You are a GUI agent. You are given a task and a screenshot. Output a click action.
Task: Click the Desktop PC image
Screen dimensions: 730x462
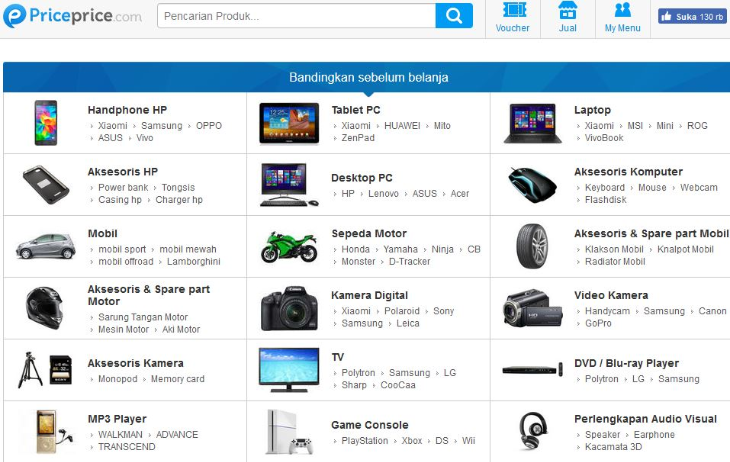pyautogui.click(x=289, y=184)
